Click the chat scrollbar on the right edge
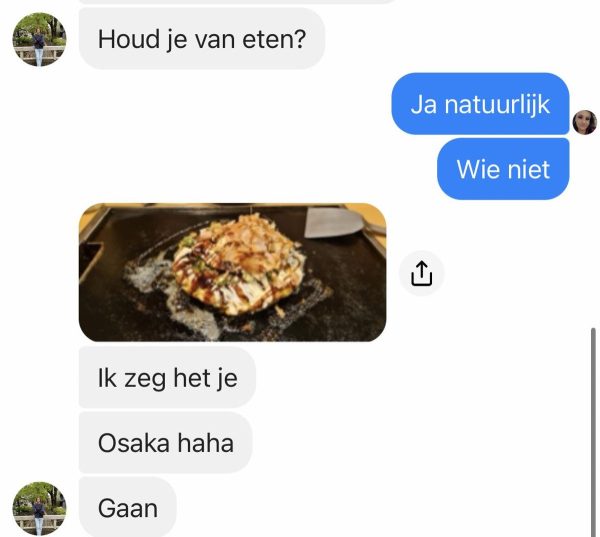The width and height of the screenshot is (600, 537). 593,432
